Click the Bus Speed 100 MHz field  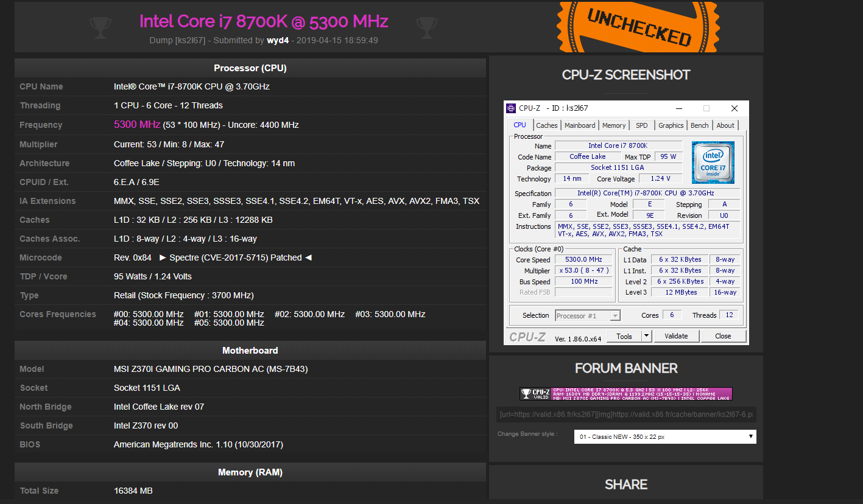pos(583,281)
